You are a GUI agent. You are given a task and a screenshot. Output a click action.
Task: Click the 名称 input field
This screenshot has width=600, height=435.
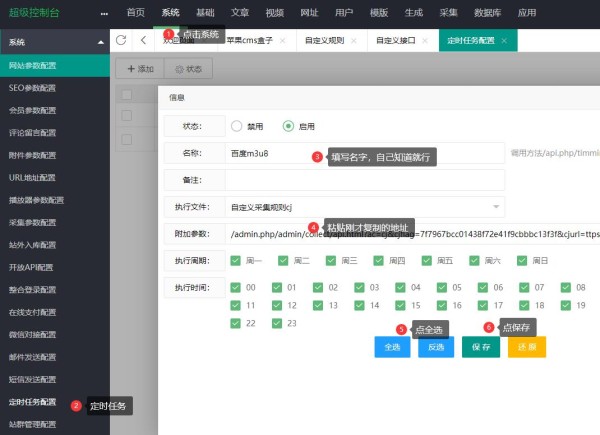[x=365, y=153]
